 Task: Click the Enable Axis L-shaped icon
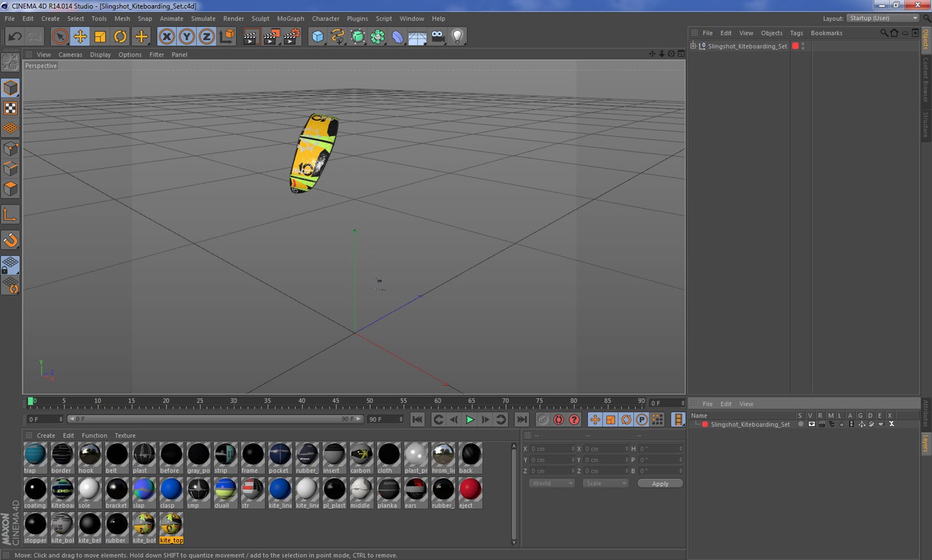point(10,215)
